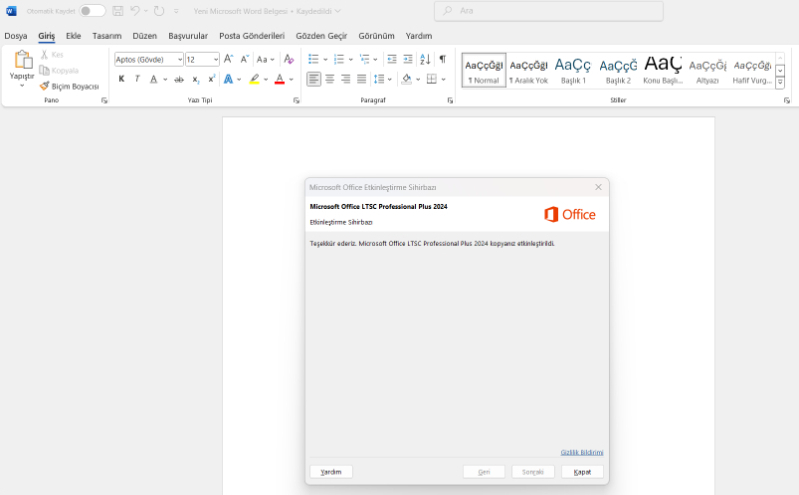Viewport: 799px width, 495px height.
Task: Expand shading color dropdown arrow
Action: tap(418, 79)
